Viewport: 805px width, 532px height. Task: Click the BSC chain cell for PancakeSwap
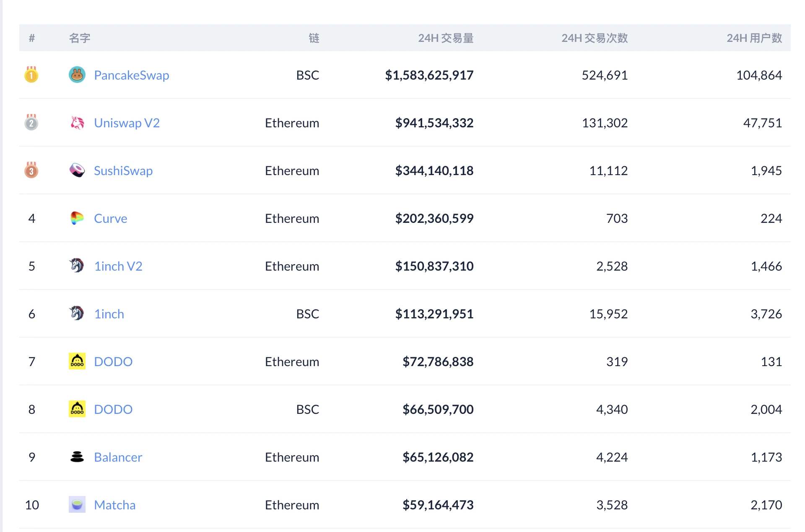(x=308, y=75)
